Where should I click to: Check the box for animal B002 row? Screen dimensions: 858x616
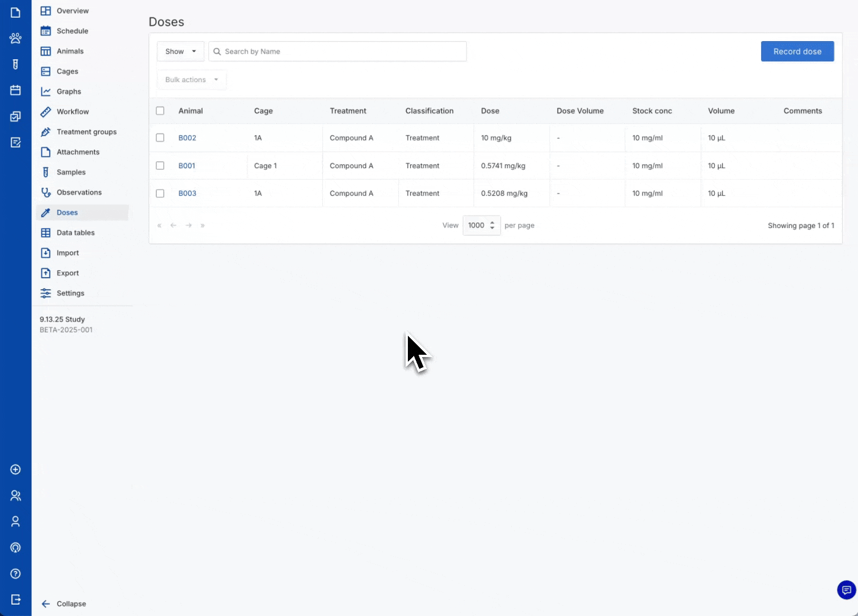pos(160,138)
